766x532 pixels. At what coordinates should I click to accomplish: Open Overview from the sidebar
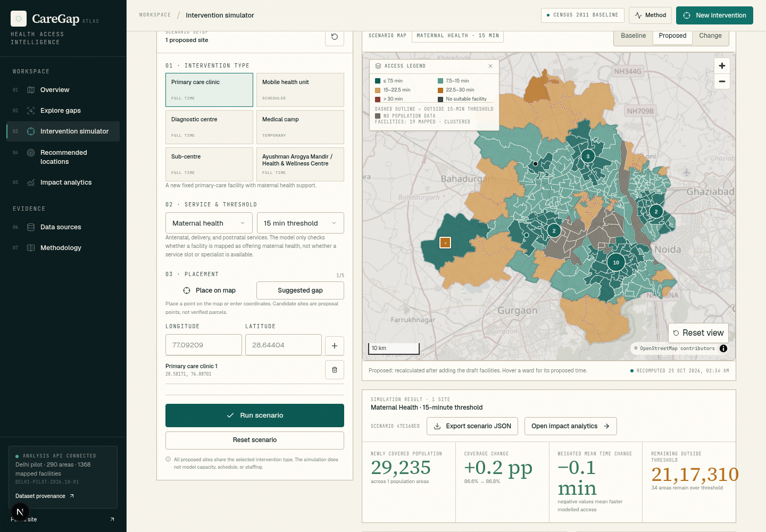coord(63,90)
